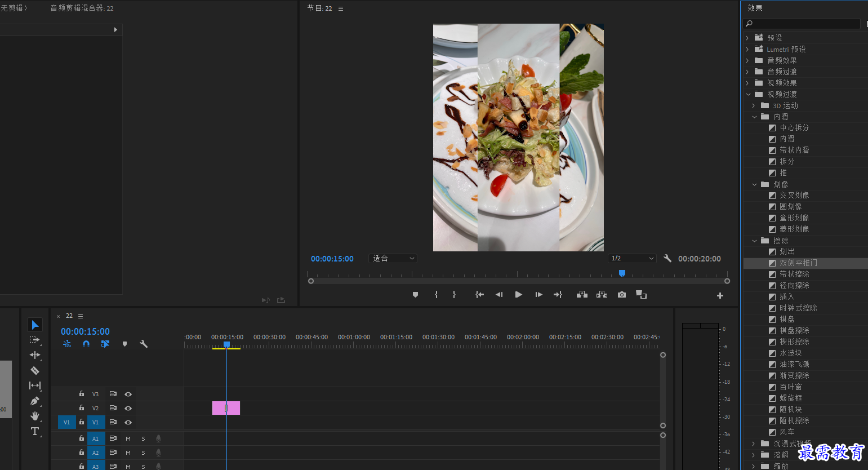Select the 百叶窗 transition
The image size is (868, 470).
[791, 387]
